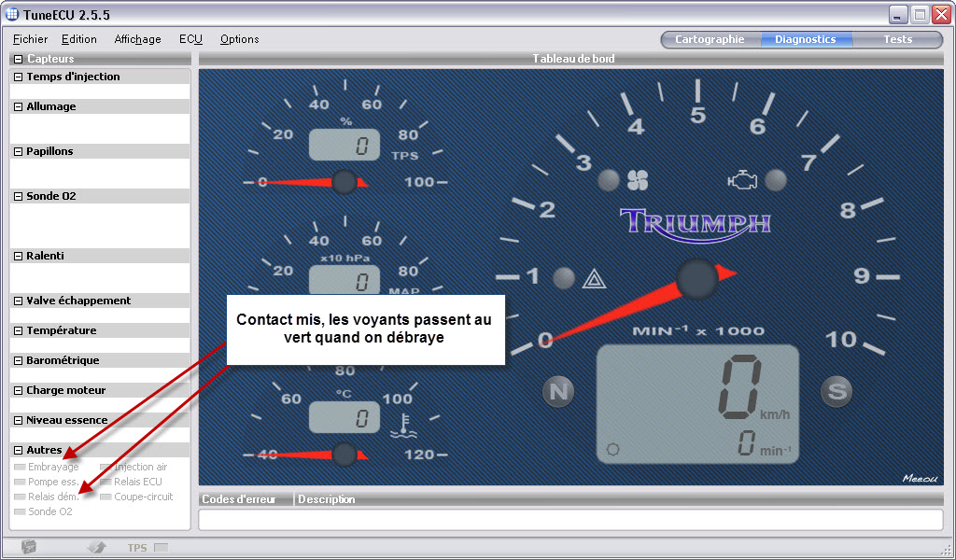Click the TuneECU app icon in title bar
This screenshot has width=956, height=560.
12,14
